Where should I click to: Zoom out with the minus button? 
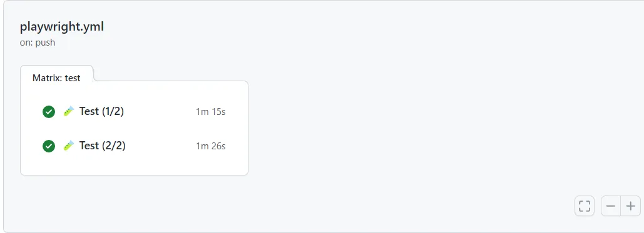[611, 206]
